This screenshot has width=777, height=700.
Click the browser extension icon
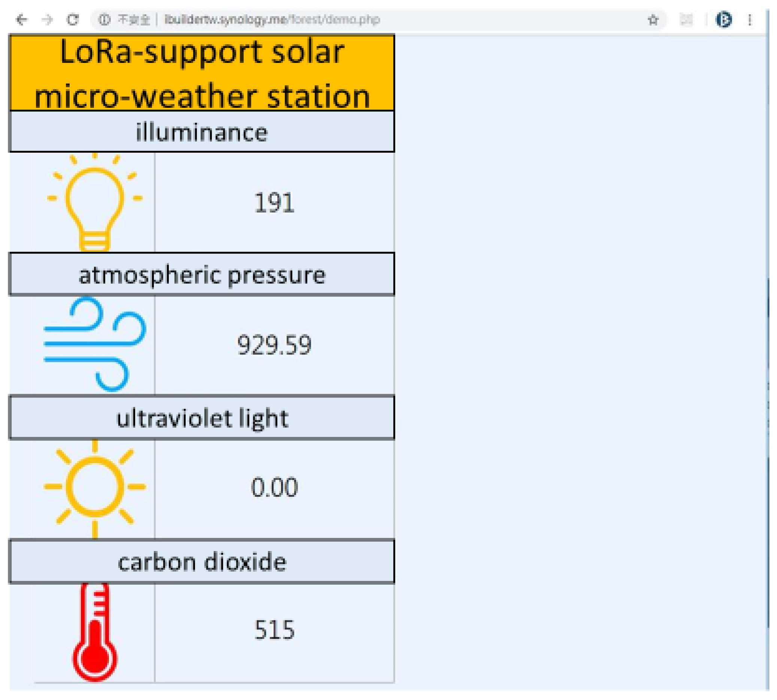(686, 19)
